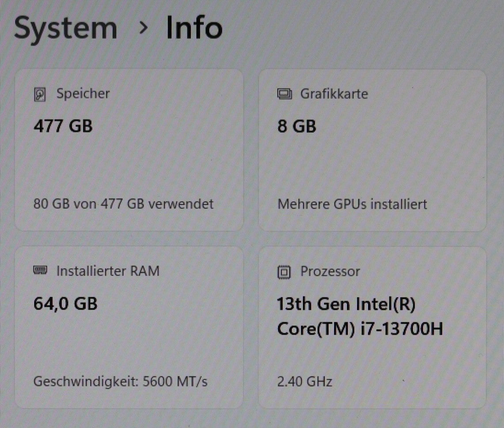
Task: Click the Mehrere GPUs installiert text
Action: (x=352, y=205)
